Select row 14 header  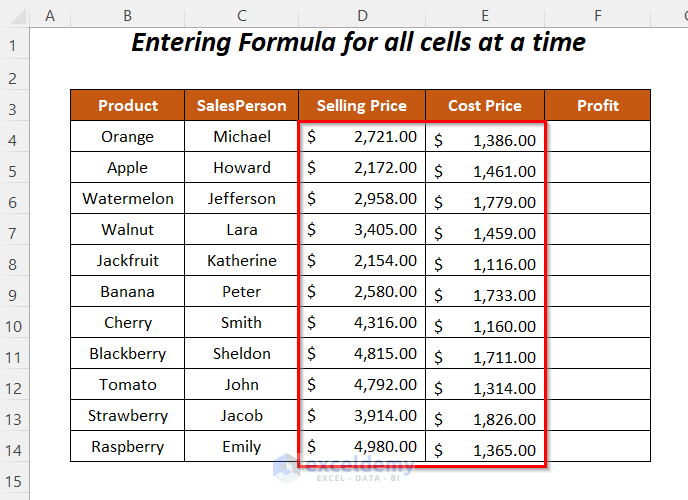[x=14, y=447]
